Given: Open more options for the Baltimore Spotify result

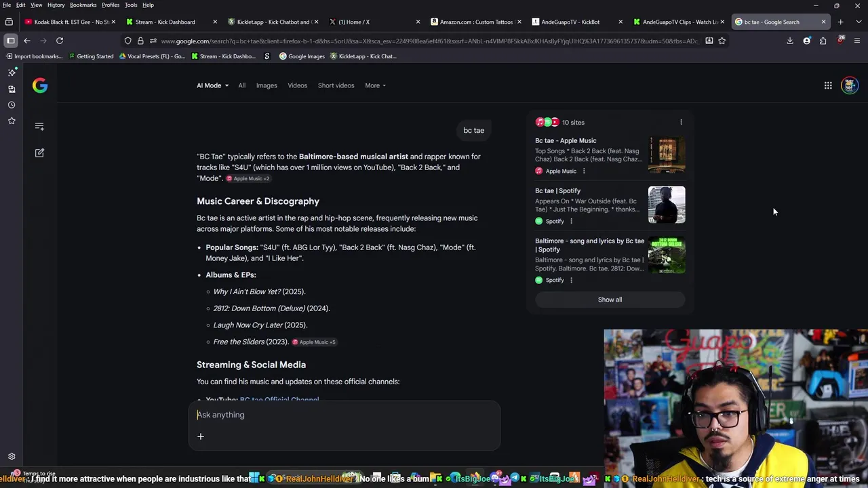Looking at the screenshot, I should click(571, 280).
